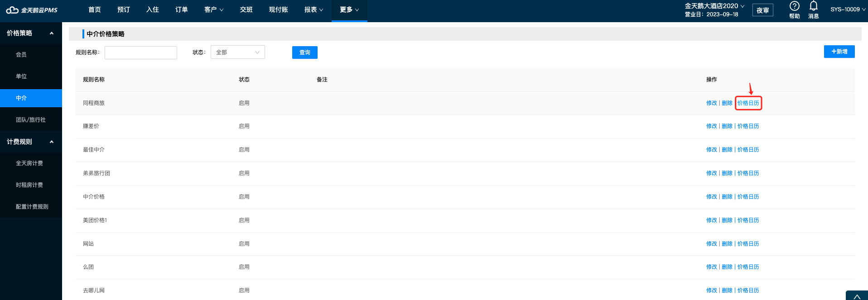Open 价格日历 for 网站
This screenshot has height=300, width=868.
[748, 244]
